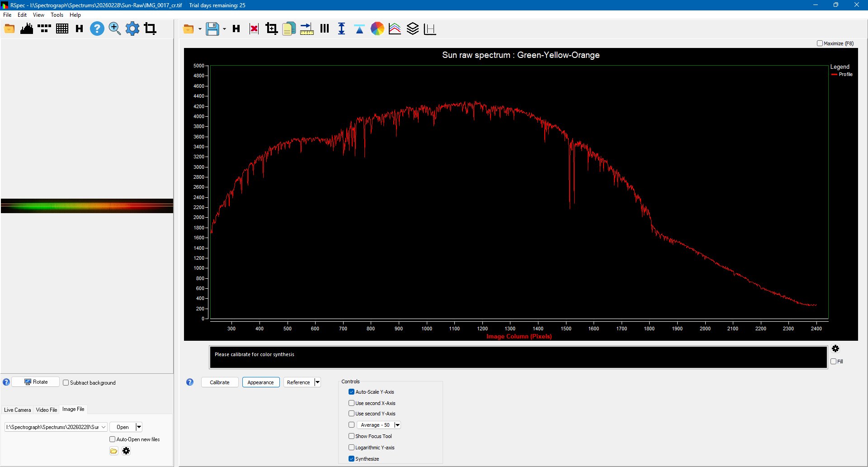
Task: Click the Open image file button
Action: 123,427
